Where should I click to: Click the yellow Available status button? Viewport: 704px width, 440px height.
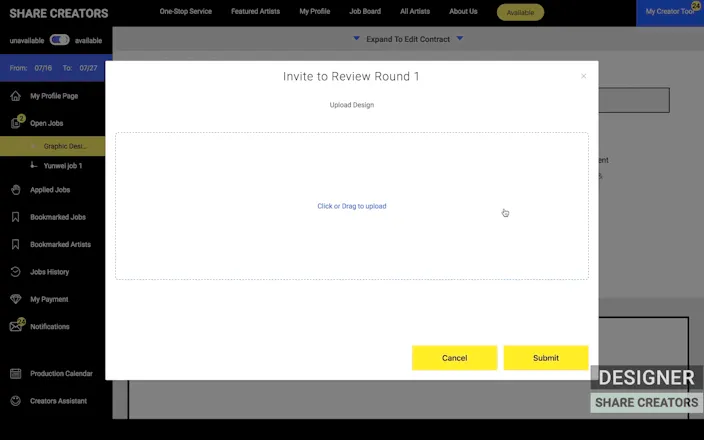tap(520, 12)
